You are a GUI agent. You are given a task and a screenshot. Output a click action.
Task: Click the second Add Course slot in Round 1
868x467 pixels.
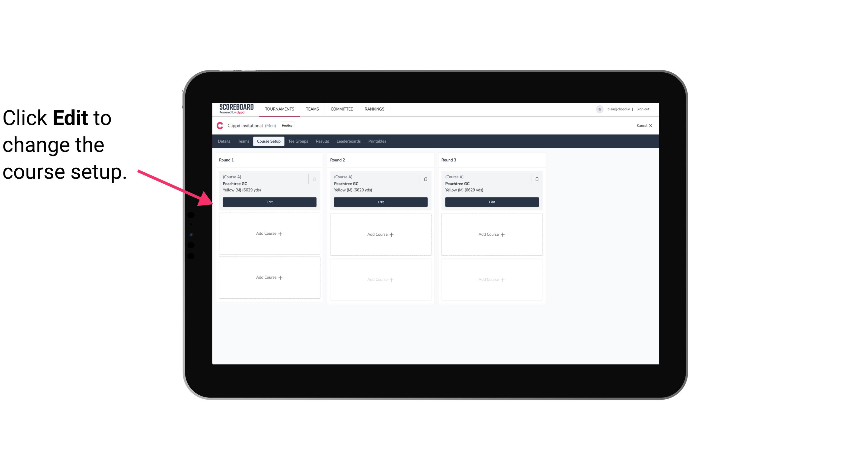point(269,277)
